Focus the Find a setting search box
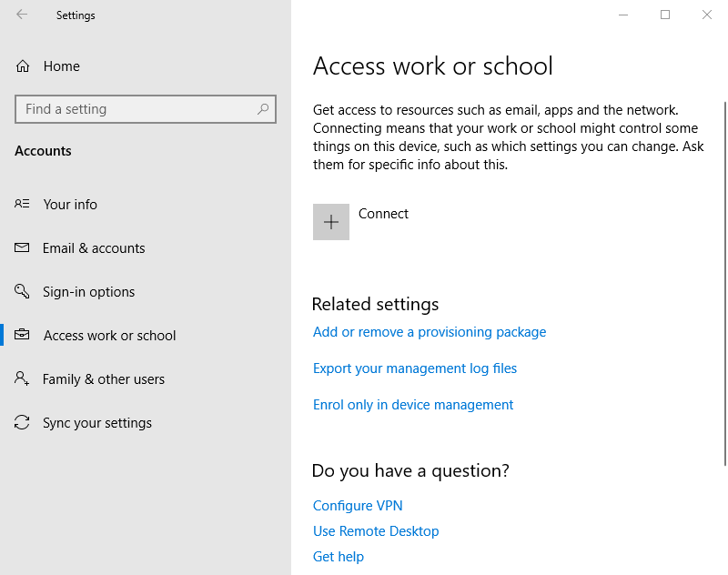The height and width of the screenshot is (575, 728). [x=136, y=109]
